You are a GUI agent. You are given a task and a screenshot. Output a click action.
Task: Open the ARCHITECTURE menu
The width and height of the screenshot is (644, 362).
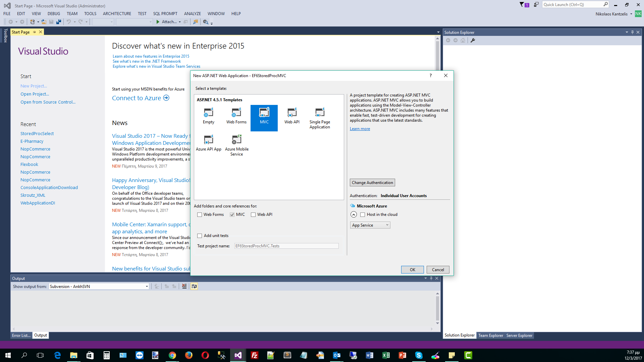[x=117, y=14]
